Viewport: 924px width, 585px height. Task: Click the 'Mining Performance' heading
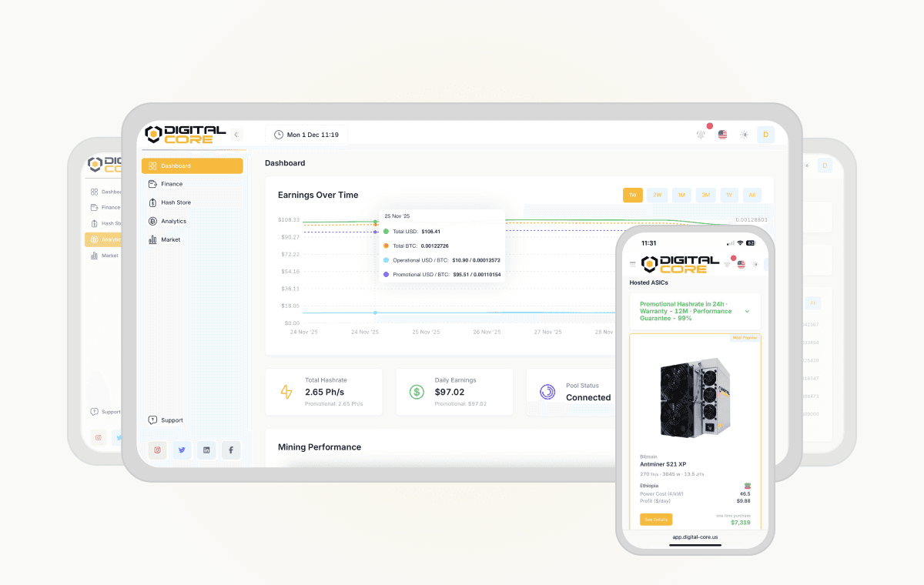pos(320,447)
